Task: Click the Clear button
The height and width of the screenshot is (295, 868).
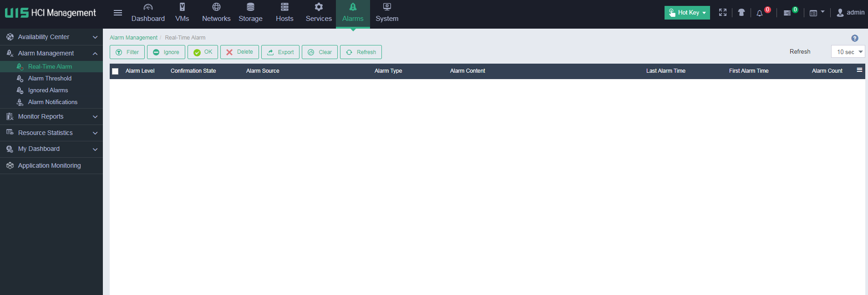Action: [x=320, y=52]
